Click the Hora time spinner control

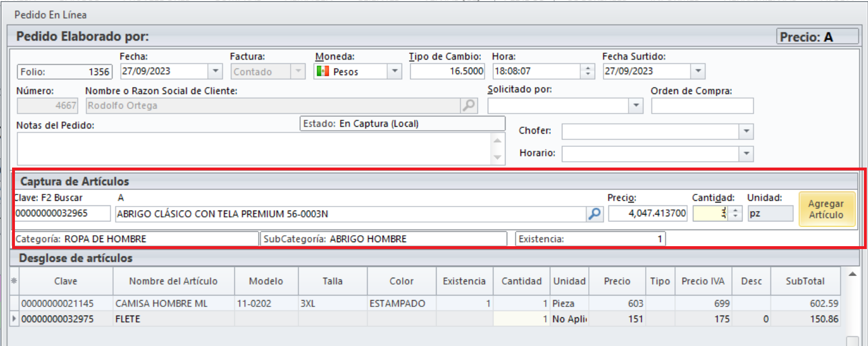[587, 72]
